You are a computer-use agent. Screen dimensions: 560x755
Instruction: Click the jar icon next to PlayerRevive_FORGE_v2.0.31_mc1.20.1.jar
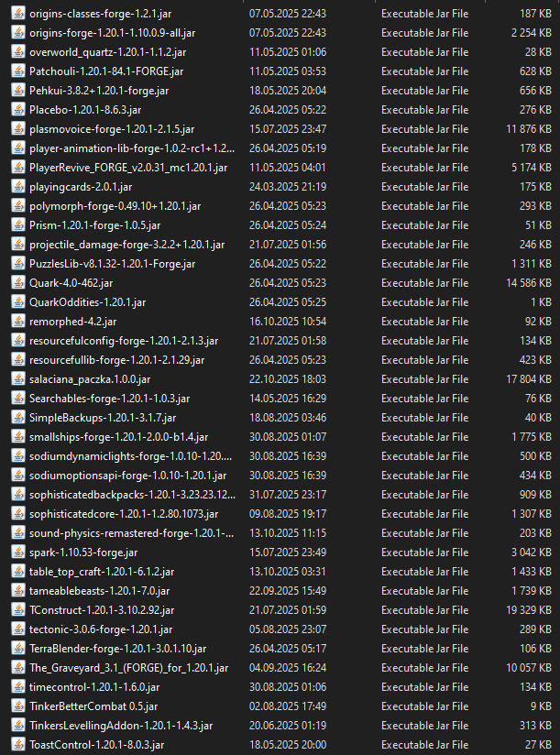[17, 168]
